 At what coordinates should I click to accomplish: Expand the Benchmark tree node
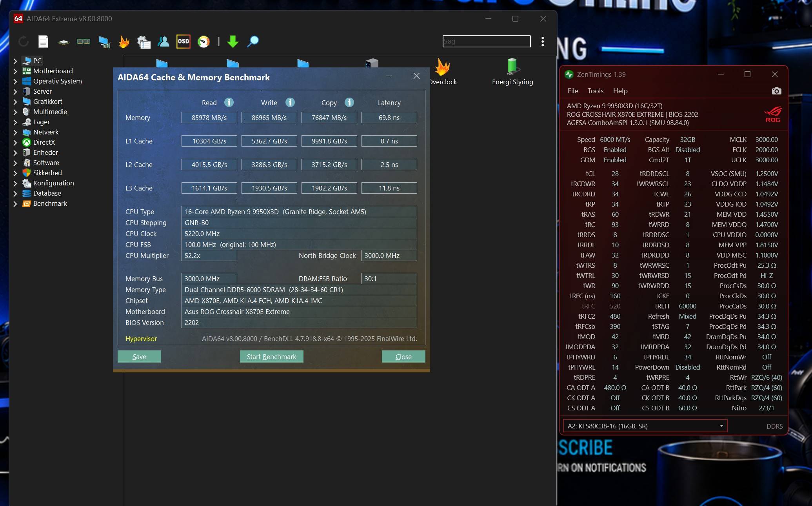[15, 203]
